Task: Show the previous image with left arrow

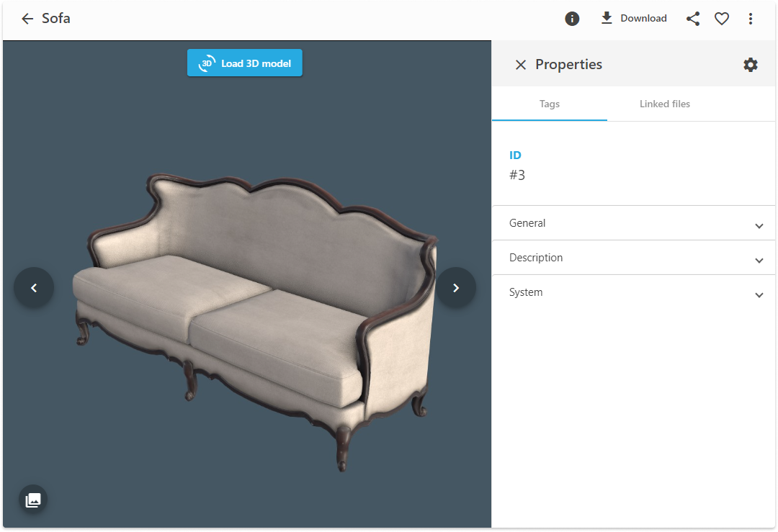Action: click(x=34, y=288)
